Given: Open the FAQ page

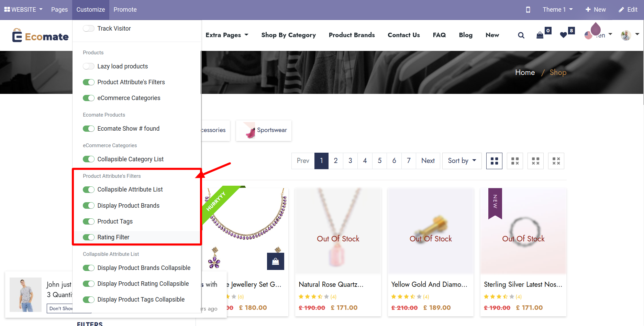Looking at the screenshot, I should coord(439,35).
